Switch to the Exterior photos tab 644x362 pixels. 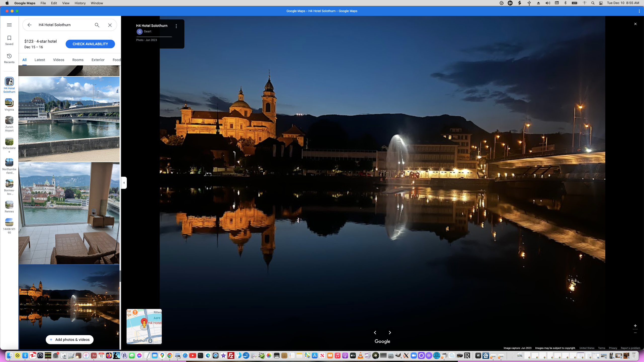pyautogui.click(x=98, y=60)
